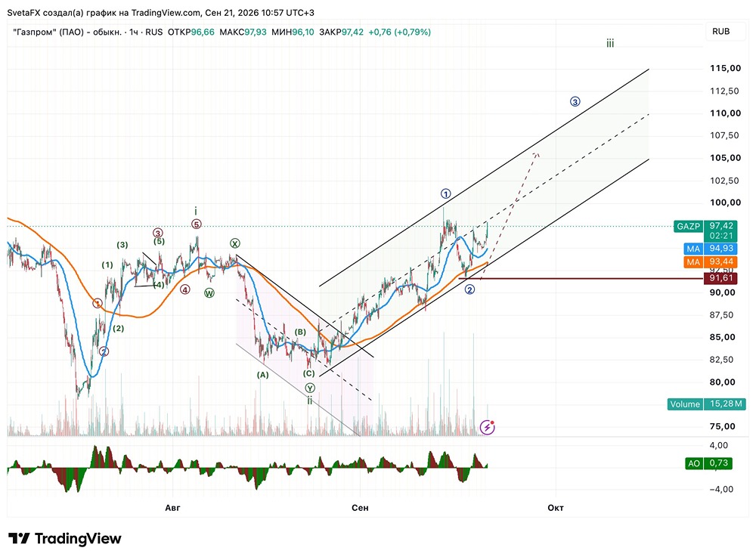Viewport: 756px width, 560px height.
Task: Select the blue circled 2 wave label
Action: [x=469, y=289]
